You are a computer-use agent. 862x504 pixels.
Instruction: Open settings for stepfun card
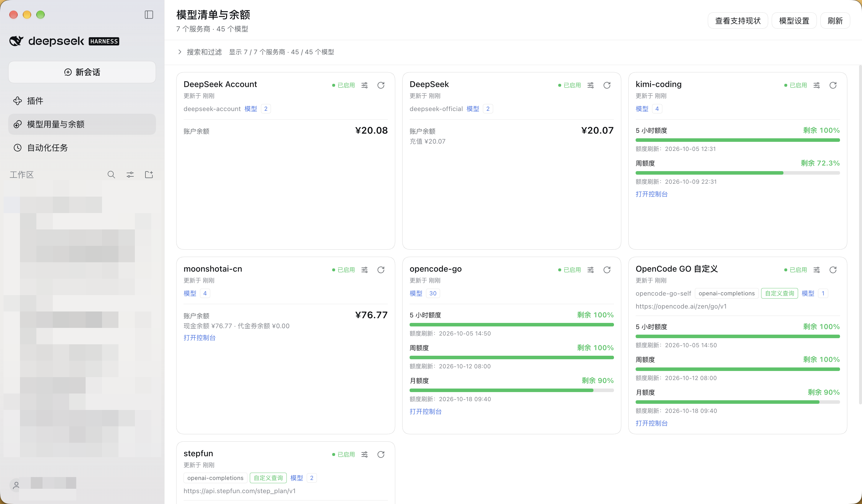point(365,454)
